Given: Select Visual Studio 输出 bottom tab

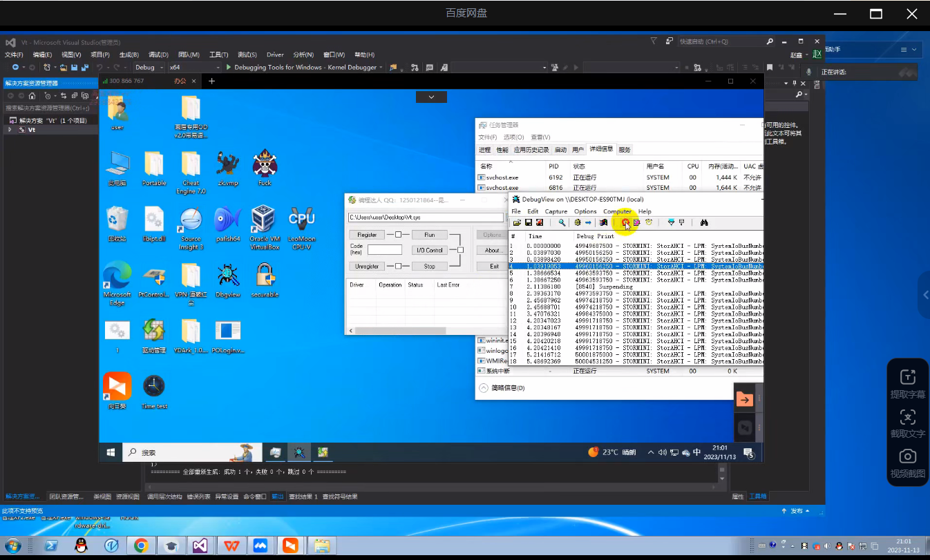Looking at the screenshot, I should [x=277, y=496].
